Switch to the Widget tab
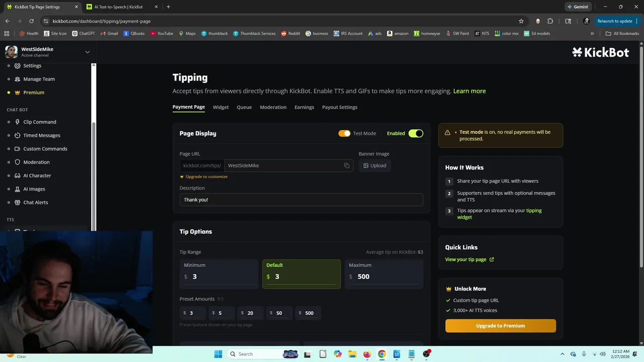The width and height of the screenshot is (644, 362). point(221,107)
